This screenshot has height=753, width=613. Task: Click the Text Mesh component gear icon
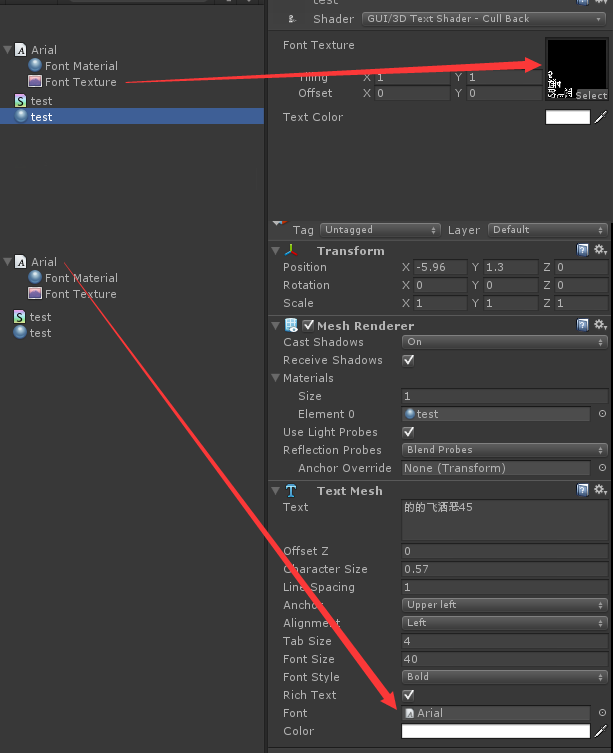600,490
